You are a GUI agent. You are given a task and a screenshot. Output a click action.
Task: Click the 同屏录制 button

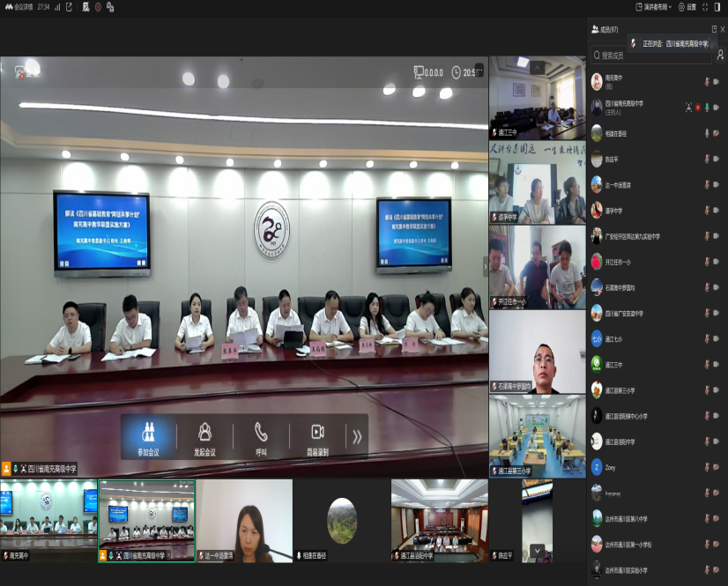(x=317, y=437)
